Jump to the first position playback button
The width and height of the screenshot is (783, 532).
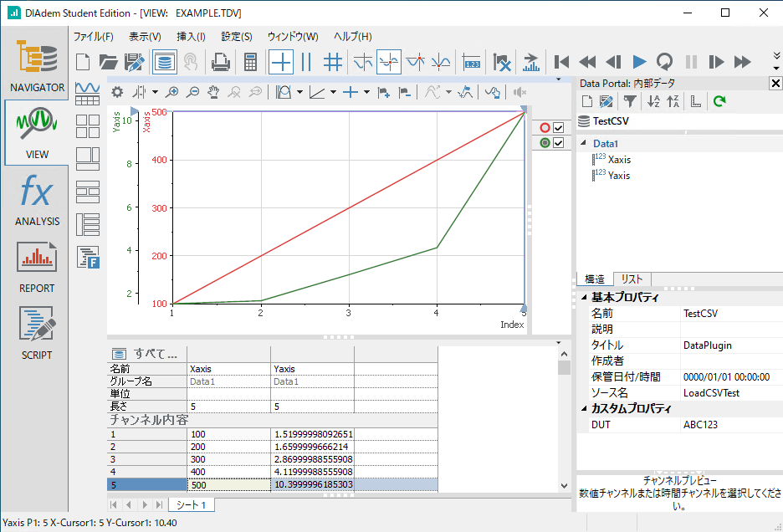pos(562,62)
